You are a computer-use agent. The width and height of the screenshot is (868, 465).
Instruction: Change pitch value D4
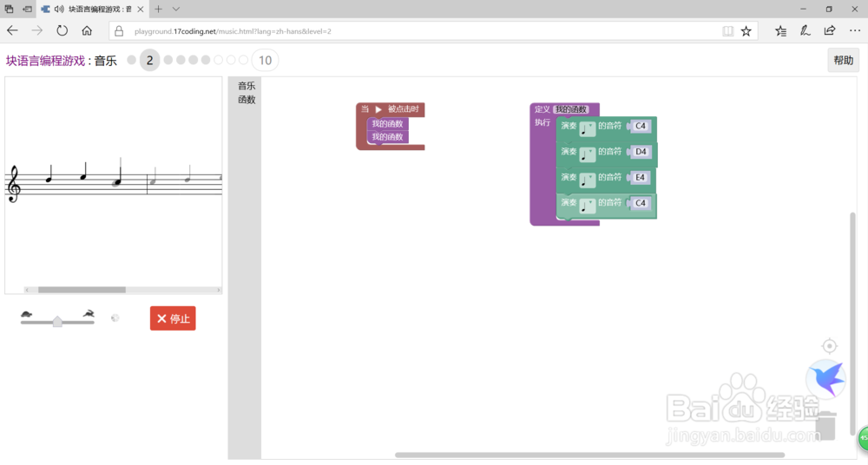click(x=641, y=152)
